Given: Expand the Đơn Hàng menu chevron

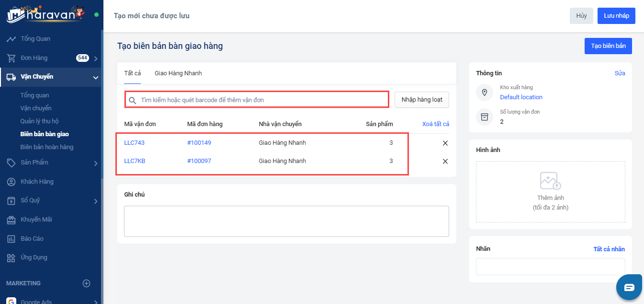Looking at the screenshot, I should click(x=96, y=58).
